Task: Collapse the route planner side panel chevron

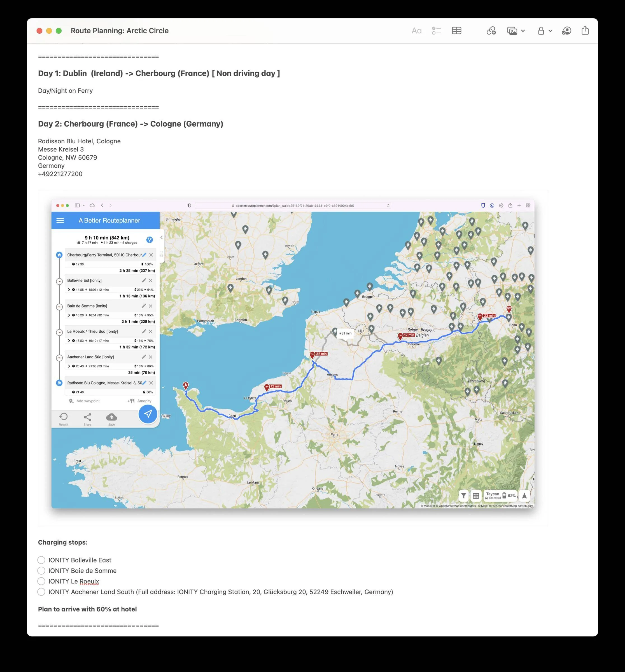Action: click(x=162, y=237)
